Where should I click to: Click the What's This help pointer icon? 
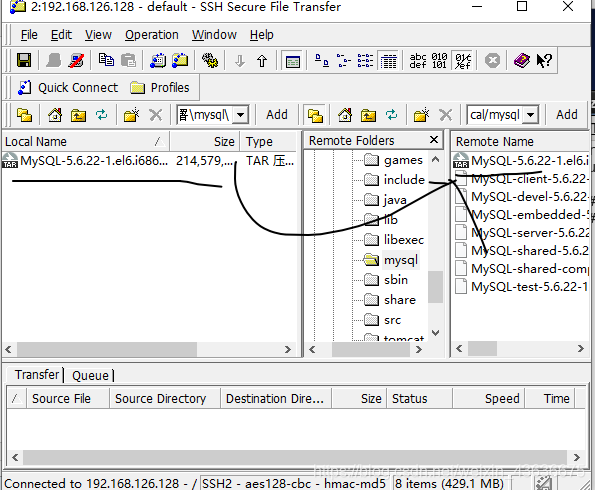click(544, 60)
